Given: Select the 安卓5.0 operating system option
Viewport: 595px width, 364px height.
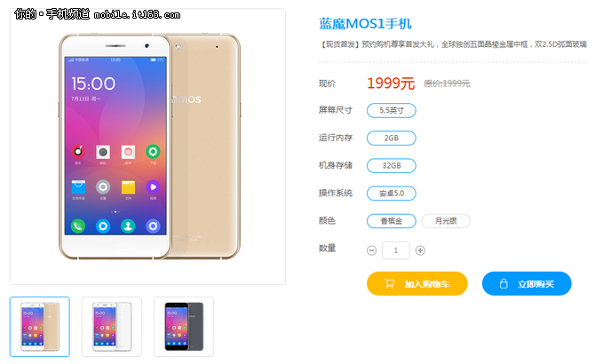Looking at the screenshot, I should point(392,194).
